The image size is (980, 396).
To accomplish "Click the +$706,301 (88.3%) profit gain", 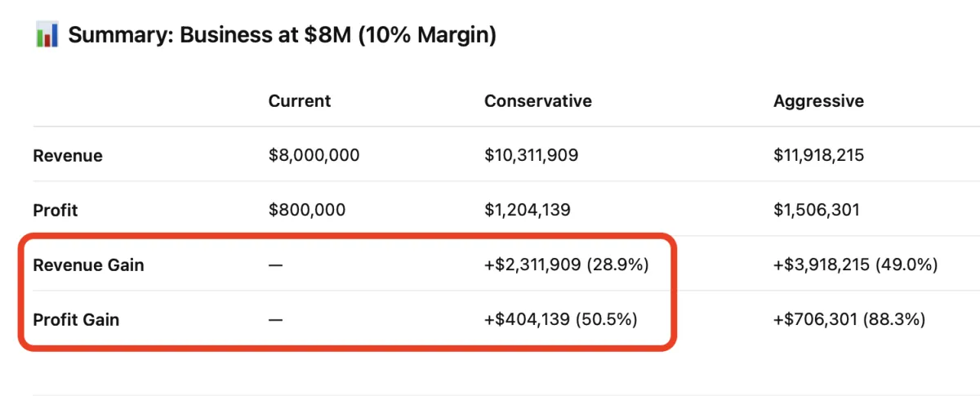I will pyautogui.click(x=849, y=319).
